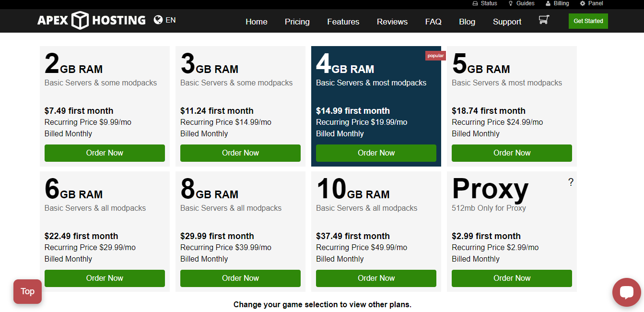Click the $14.99 first month price
The image size is (644, 312).
pos(353,111)
